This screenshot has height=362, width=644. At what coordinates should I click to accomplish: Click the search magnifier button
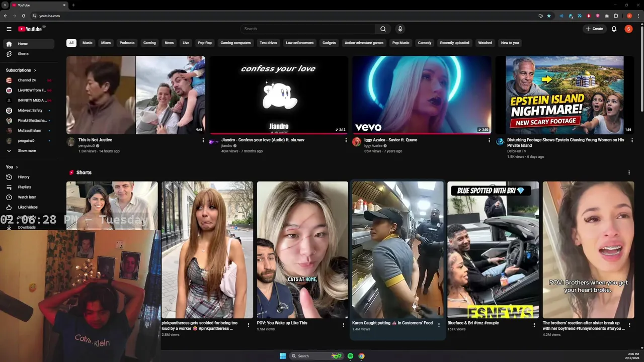pyautogui.click(x=383, y=29)
